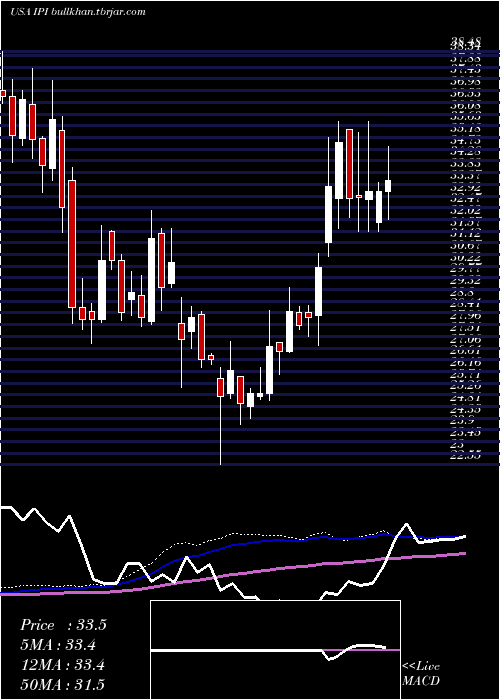Image resolution: width=500 pixels, height=700 pixels.
Task: Click the '12MA : 33.4' value
Action: [63, 665]
